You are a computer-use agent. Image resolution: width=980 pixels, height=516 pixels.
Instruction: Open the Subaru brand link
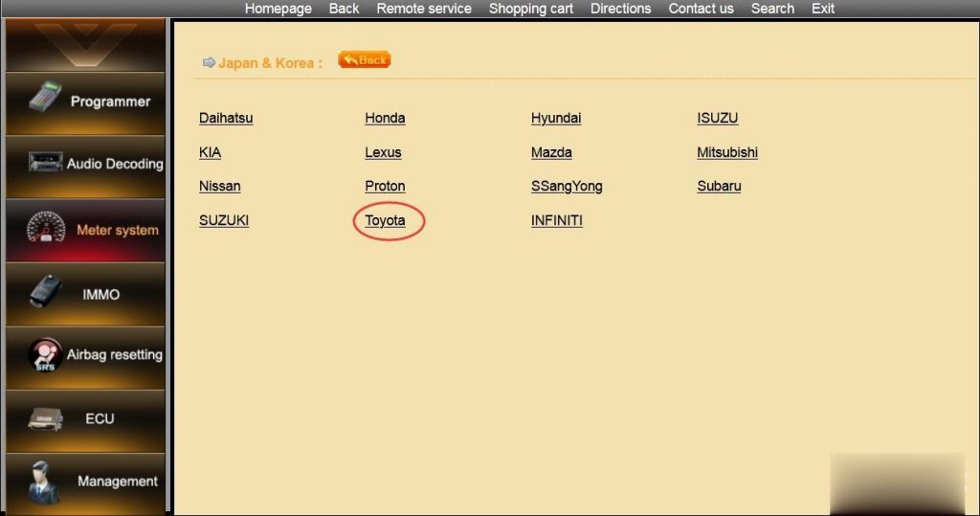719,187
